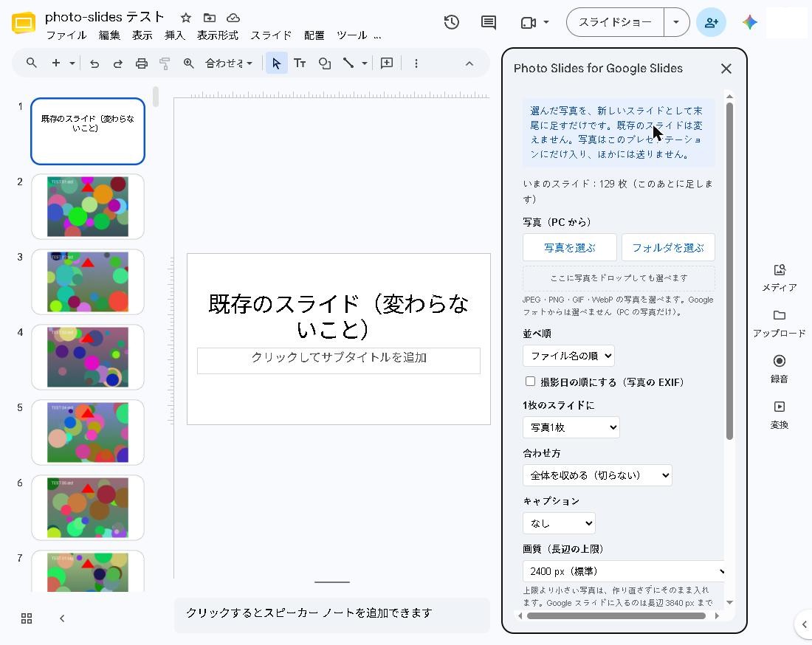Viewport: 812px width, 645px height.
Task: Open the toolbar more options dots
Action: click(x=416, y=63)
